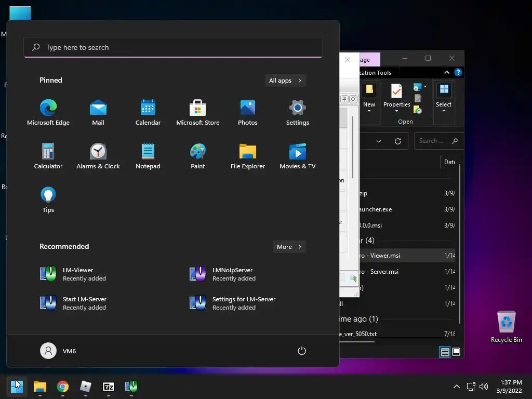Viewport: 532px width, 399px height.
Task: Open Microsoft Edge from pinned apps
Action: [48, 113]
